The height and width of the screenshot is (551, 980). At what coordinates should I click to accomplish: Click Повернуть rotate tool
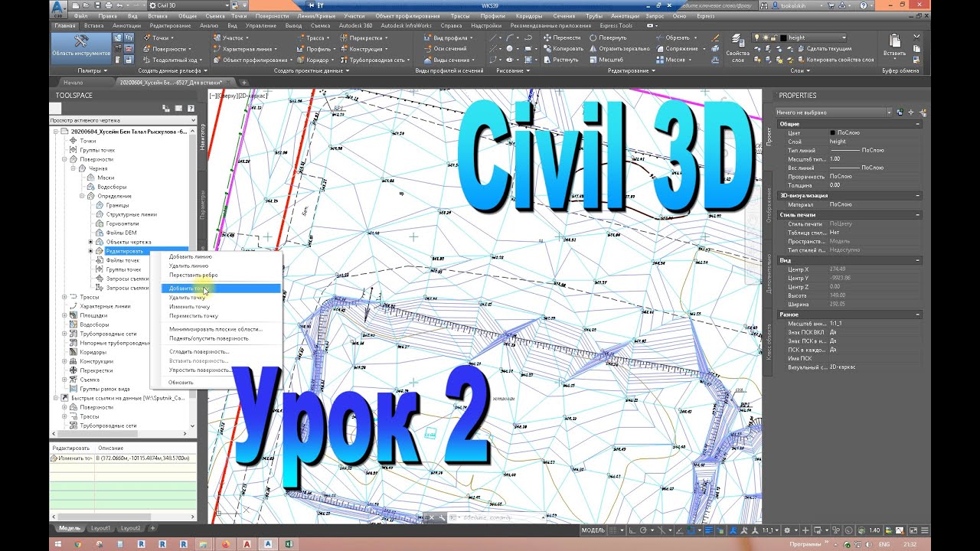(608, 37)
